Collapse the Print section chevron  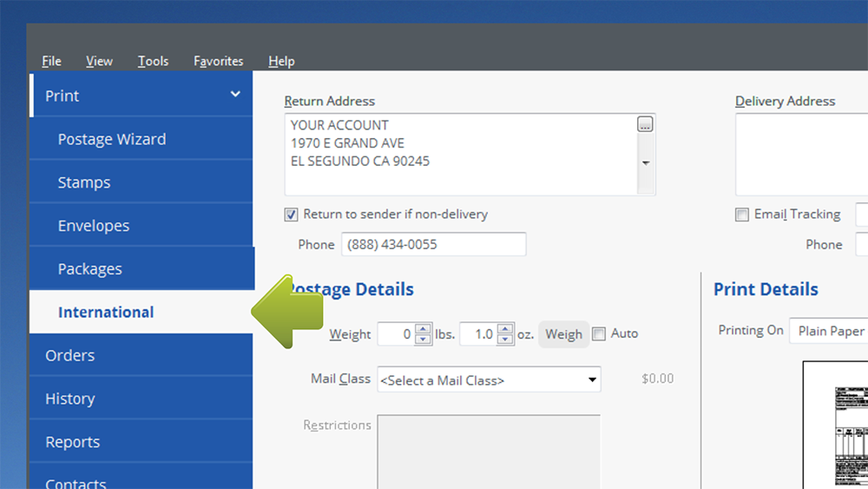click(x=235, y=95)
